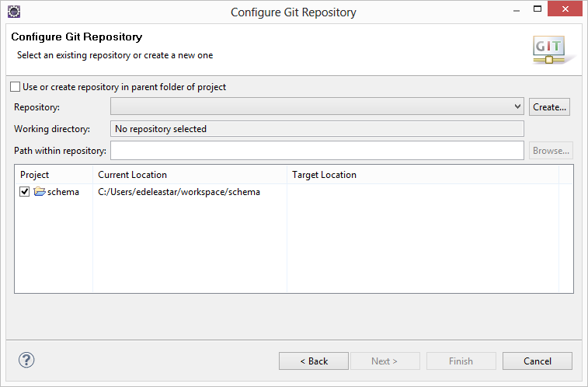Click the 'Select an existing repository' description text

point(115,55)
